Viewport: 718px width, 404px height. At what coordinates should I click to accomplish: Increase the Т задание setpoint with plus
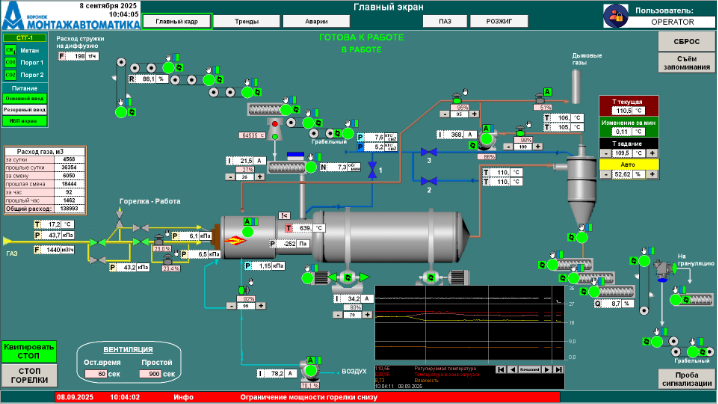[x=652, y=153]
